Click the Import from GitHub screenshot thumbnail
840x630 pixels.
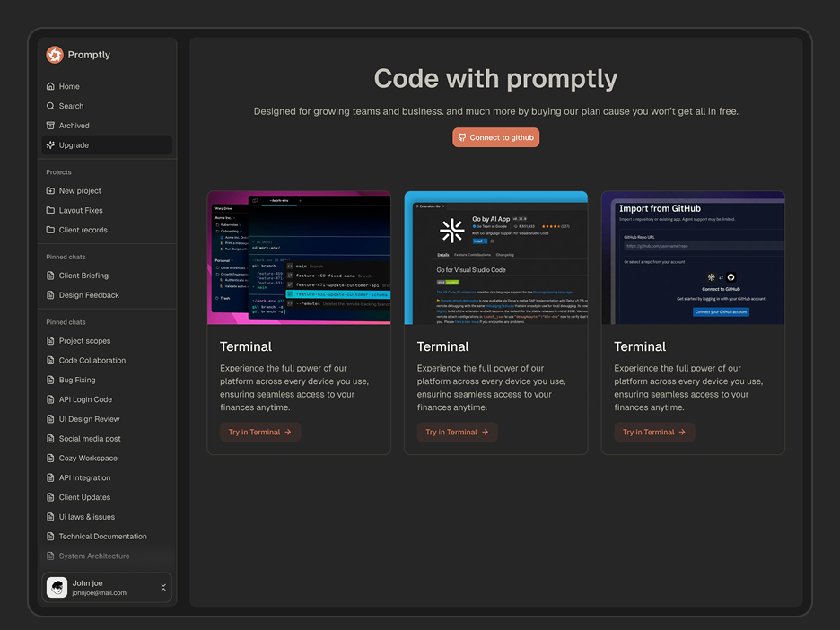click(693, 258)
